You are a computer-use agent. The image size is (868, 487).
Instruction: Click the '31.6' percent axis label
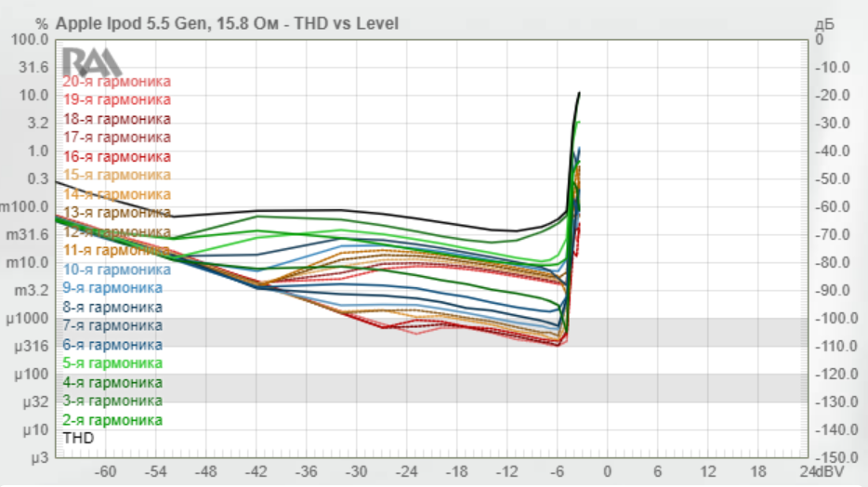tap(33, 68)
